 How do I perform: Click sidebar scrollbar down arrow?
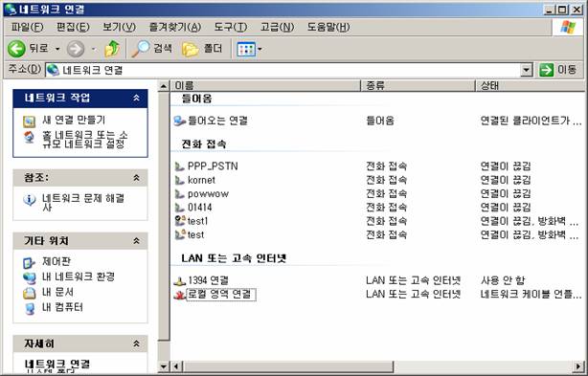163,366
